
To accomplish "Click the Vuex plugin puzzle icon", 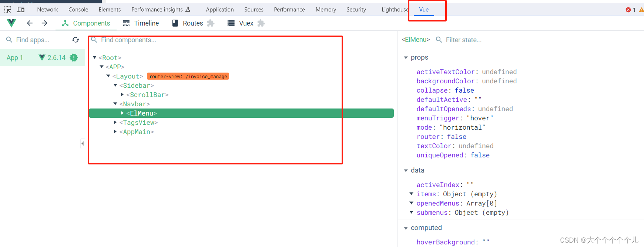I will [261, 23].
